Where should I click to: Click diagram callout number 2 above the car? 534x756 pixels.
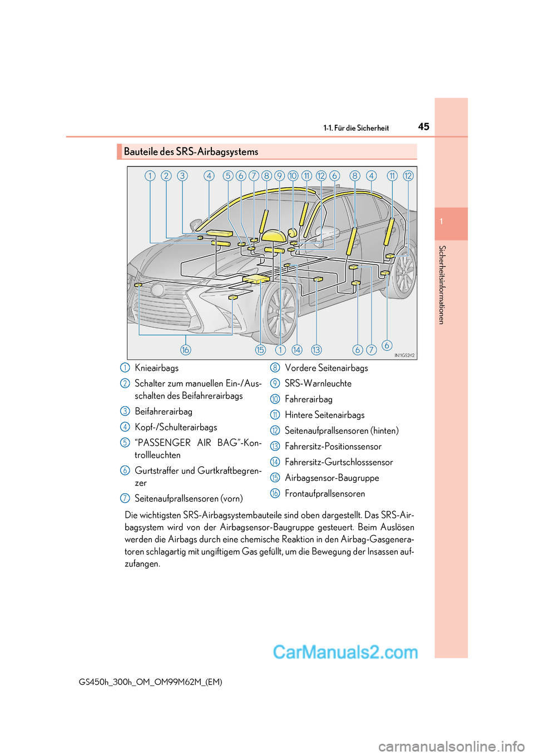(x=166, y=176)
